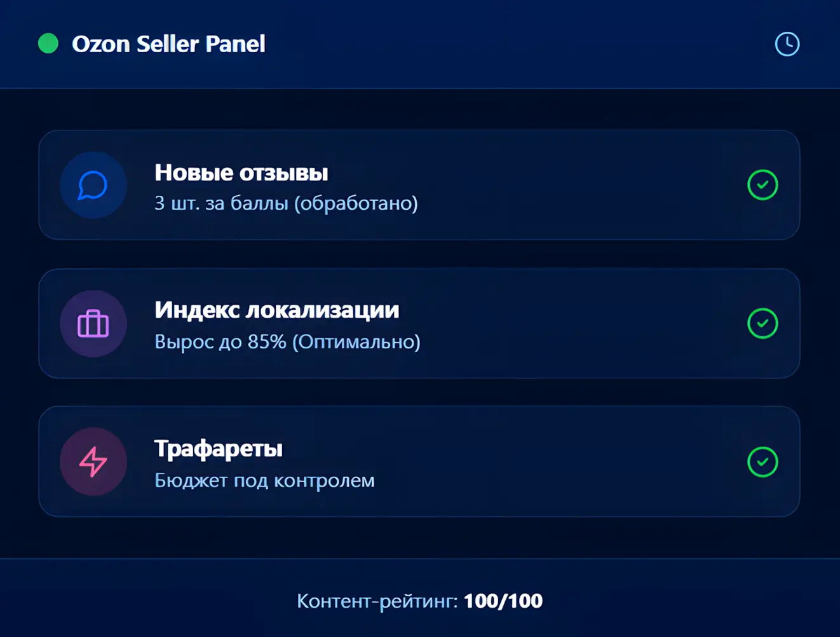Click the clock history icon in header
Image resolution: width=840 pixels, height=637 pixels.
787,44
